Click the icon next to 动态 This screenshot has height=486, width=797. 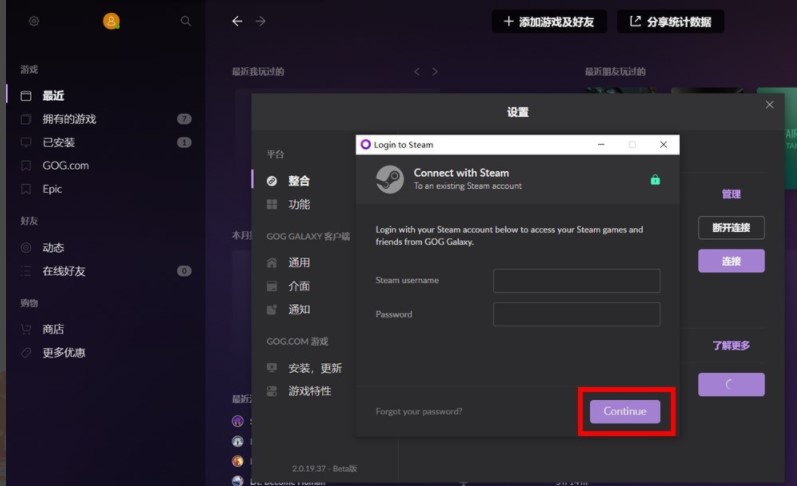pos(26,248)
